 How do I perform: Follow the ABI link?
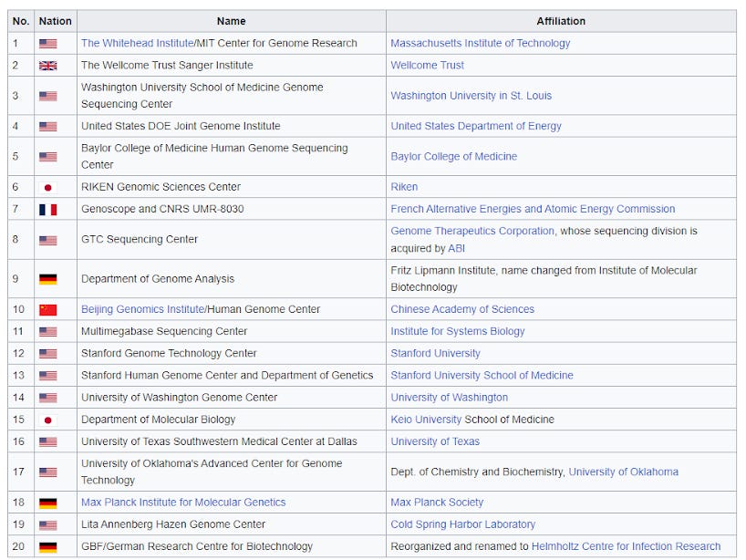[456, 248]
